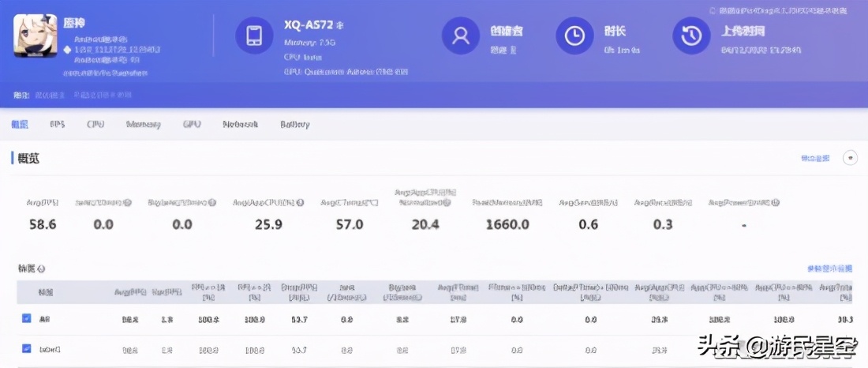868x368 pixels.
Task: Click the 58.6 average FPS value
Action: (x=43, y=224)
